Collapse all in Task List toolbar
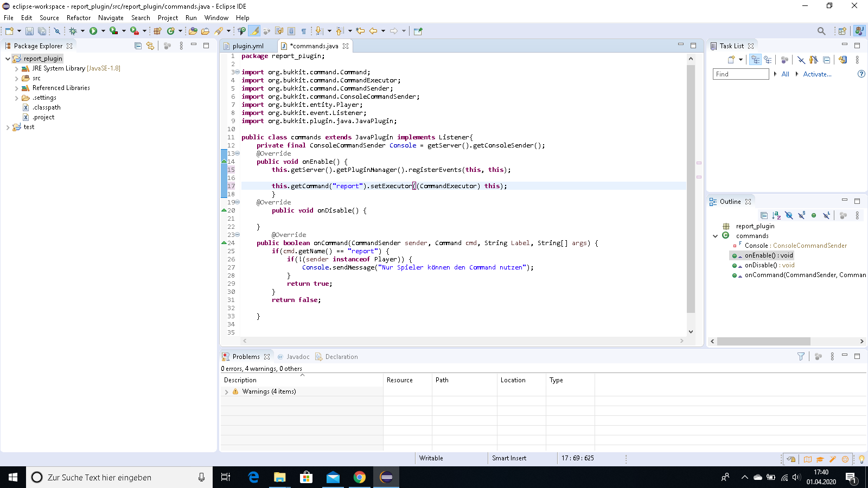Screen dimensions: 868x488 [x=826, y=60]
